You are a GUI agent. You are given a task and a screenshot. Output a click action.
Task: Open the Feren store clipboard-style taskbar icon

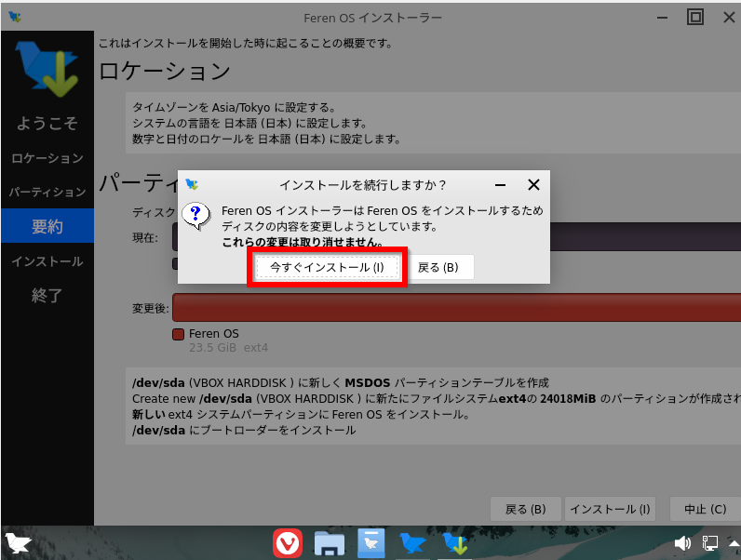[371, 543]
